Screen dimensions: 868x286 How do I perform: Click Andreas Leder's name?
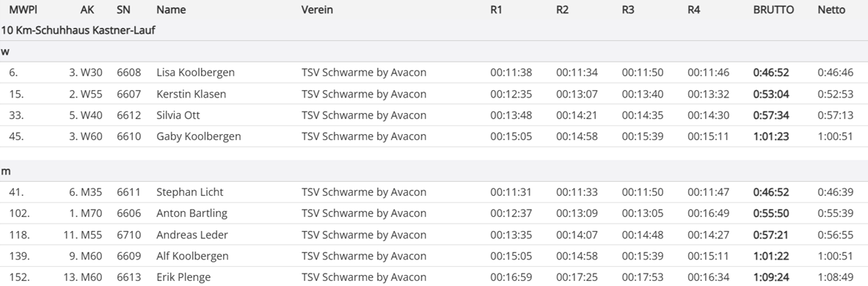[192, 235]
